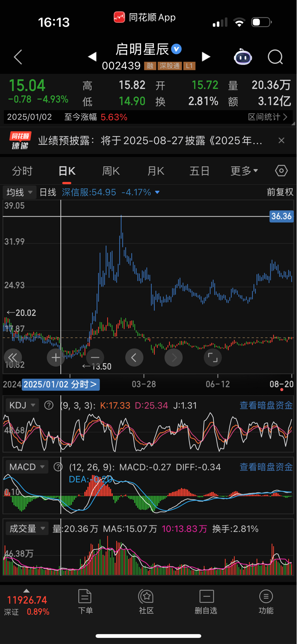Switch to 月K tab
The image size is (297, 644).
(156, 171)
